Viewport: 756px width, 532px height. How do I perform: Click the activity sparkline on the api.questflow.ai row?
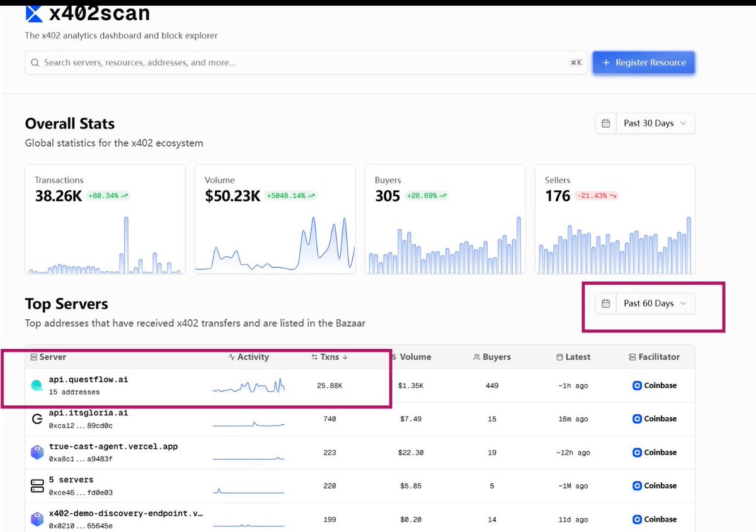coord(249,385)
